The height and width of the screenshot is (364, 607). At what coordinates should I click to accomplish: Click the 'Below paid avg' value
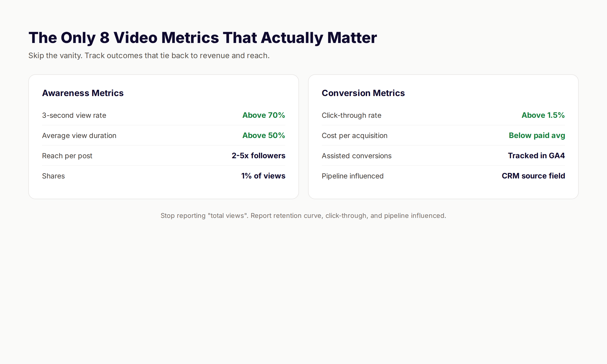coord(537,135)
